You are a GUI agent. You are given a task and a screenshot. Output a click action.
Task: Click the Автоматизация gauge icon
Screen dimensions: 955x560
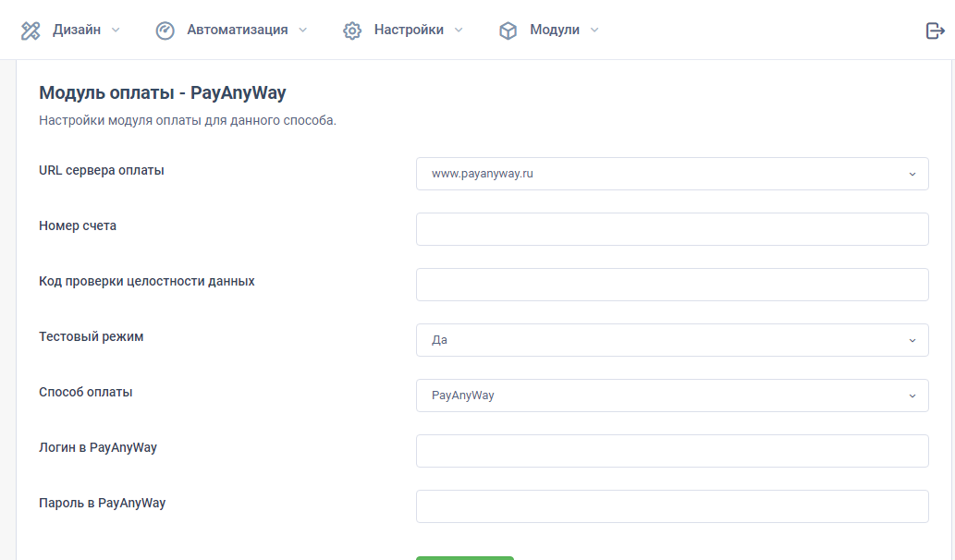[x=165, y=30]
